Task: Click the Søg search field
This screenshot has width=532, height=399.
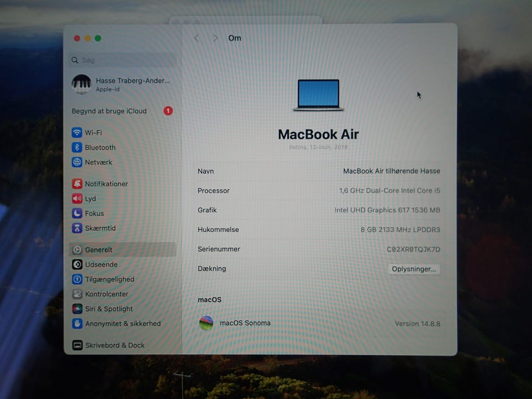Action: (x=122, y=60)
